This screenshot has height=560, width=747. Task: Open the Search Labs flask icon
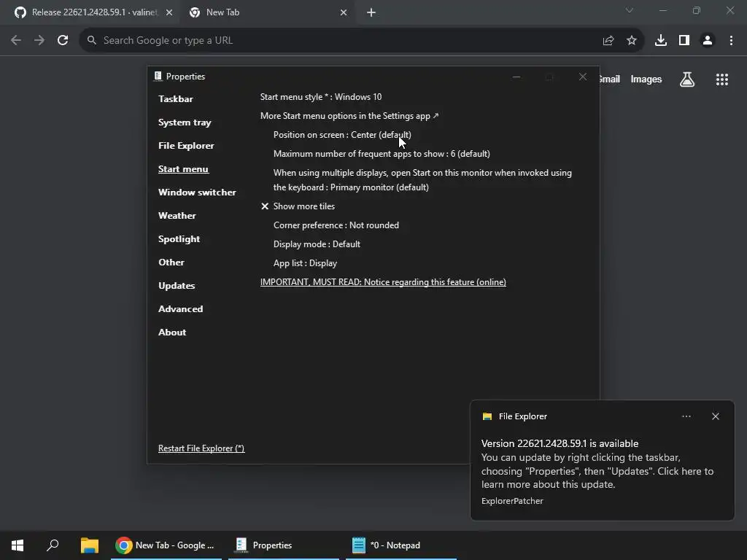(x=687, y=79)
